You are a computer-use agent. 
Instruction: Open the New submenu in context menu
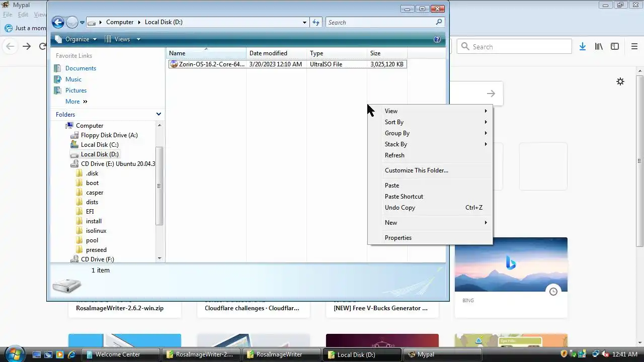[430, 223]
